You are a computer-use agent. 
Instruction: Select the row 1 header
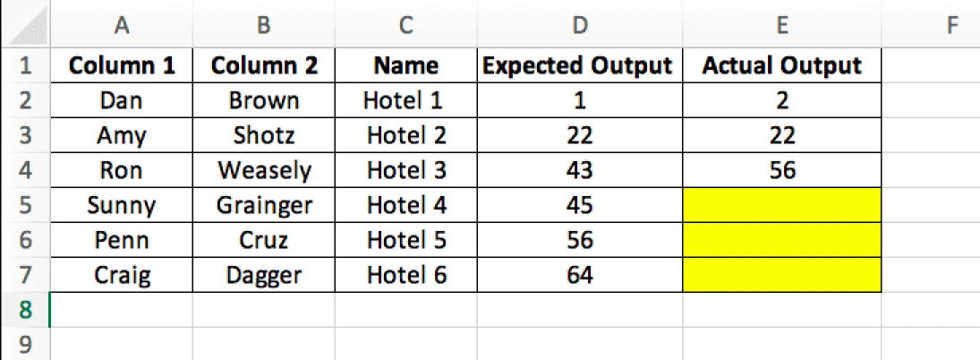point(25,65)
